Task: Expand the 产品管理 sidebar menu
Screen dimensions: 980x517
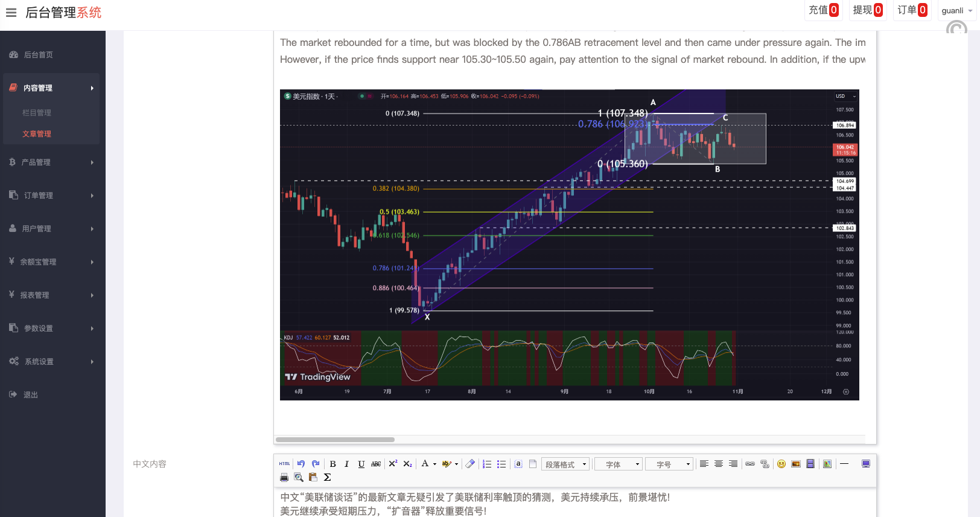Action: [x=51, y=162]
